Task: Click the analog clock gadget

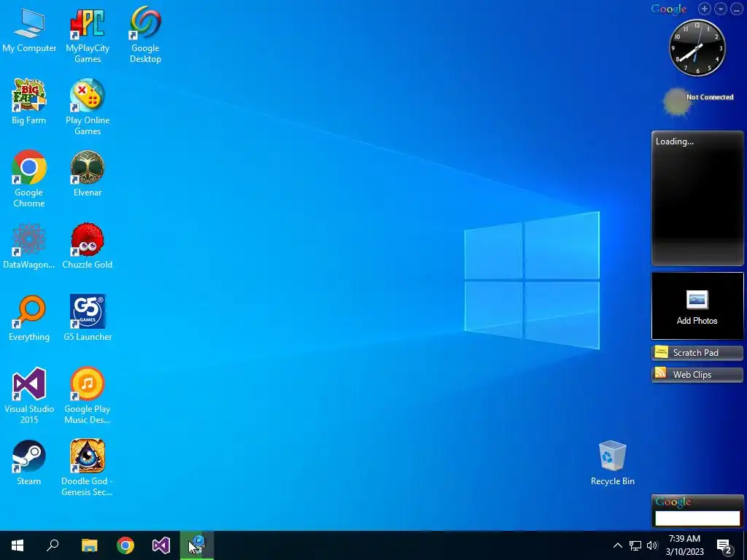Action: (697, 47)
